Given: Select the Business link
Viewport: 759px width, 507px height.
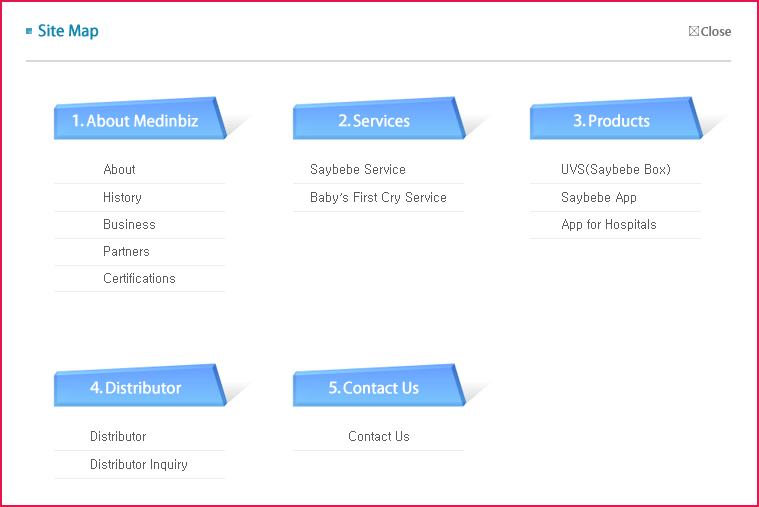Looking at the screenshot, I should (x=129, y=225).
